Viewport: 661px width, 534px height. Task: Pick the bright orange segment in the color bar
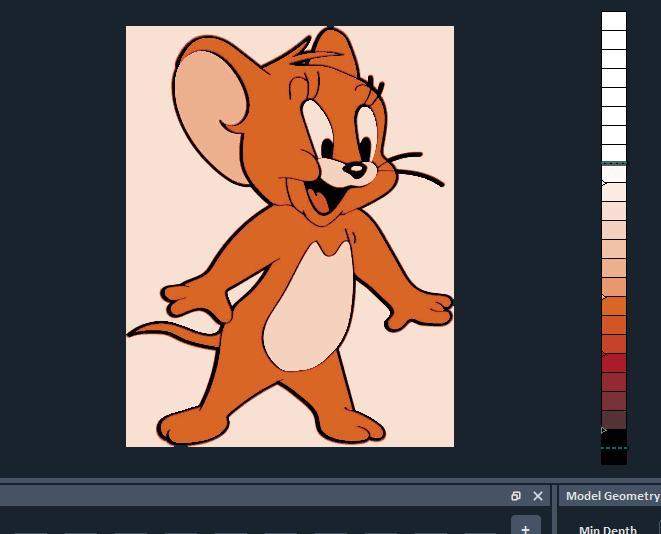[614, 306]
